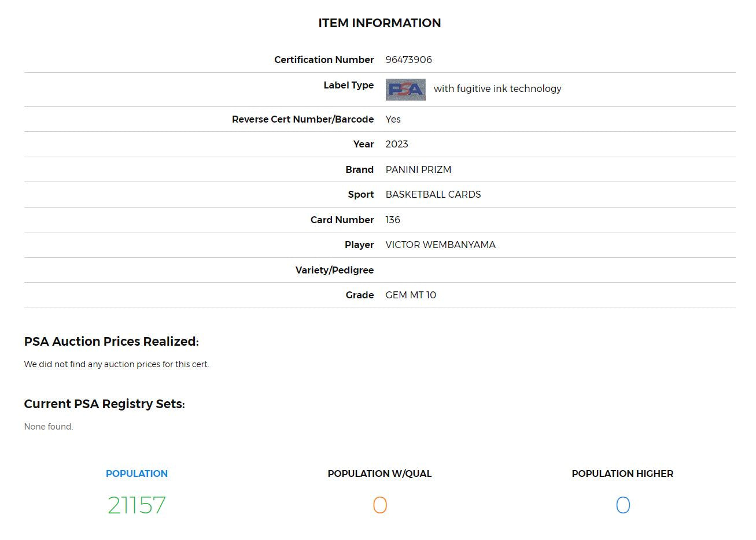Click the PSA Auction Prices Realized heading
Viewport: 756px width, 540px height.
[x=111, y=342]
